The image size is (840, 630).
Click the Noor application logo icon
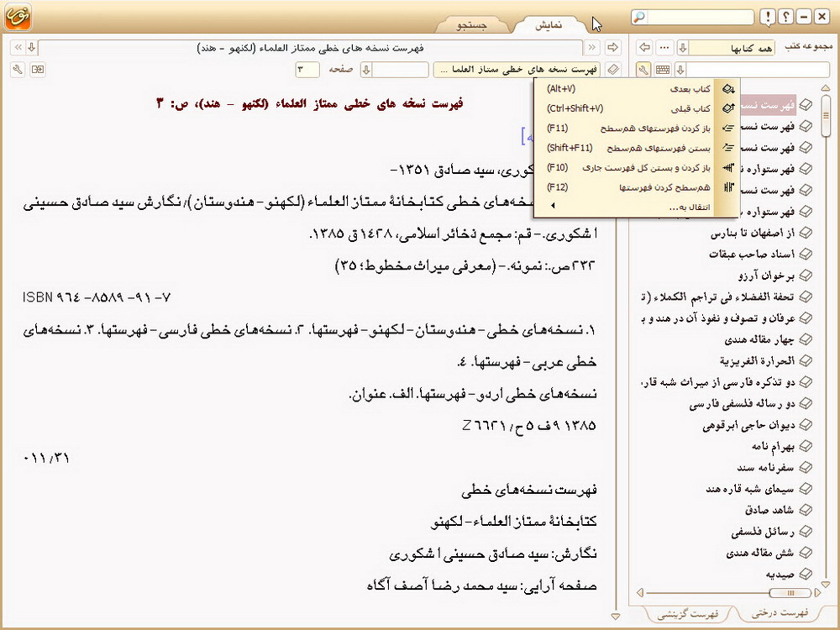point(18,16)
